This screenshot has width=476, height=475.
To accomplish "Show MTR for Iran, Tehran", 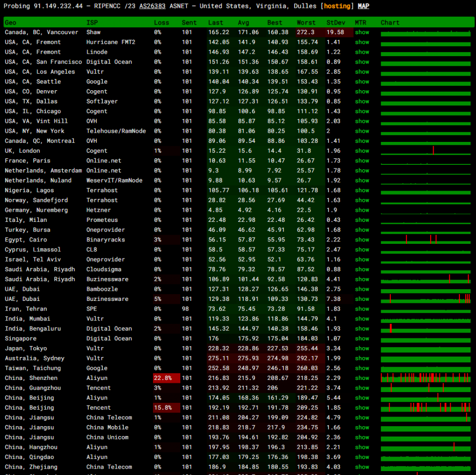I will tap(362, 309).
